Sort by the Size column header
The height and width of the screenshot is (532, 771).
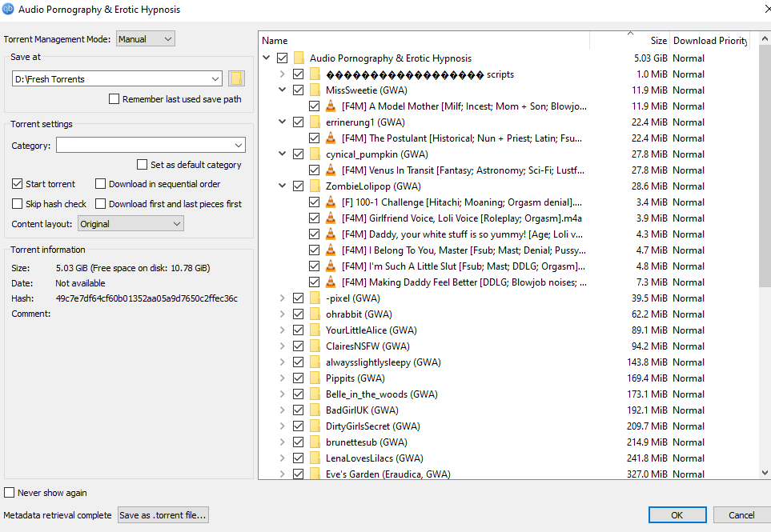(630, 41)
